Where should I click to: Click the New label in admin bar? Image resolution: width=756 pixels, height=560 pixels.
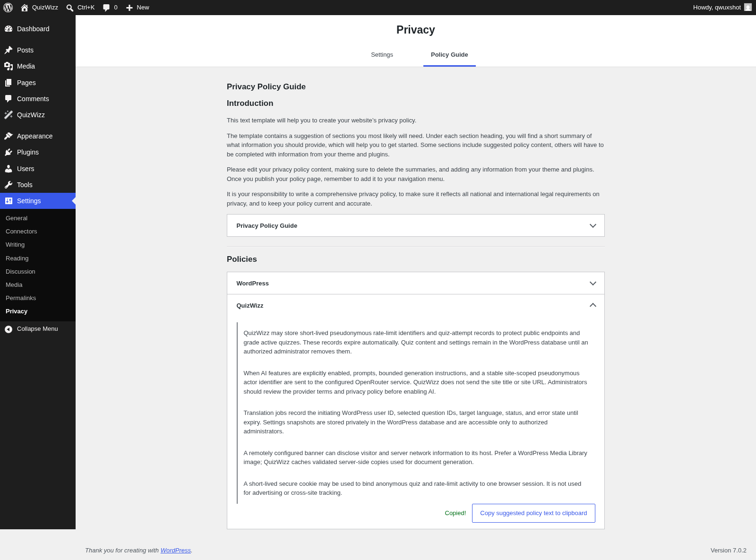pyautogui.click(x=143, y=8)
